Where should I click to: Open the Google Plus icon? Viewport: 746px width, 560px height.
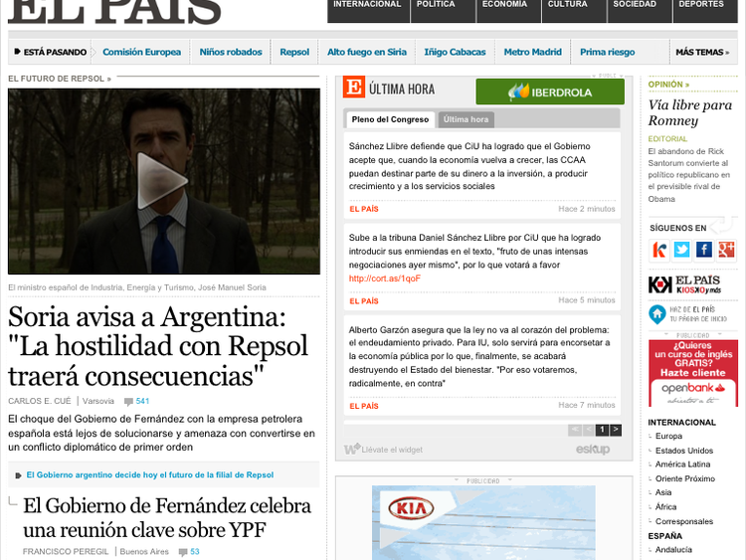(726, 250)
